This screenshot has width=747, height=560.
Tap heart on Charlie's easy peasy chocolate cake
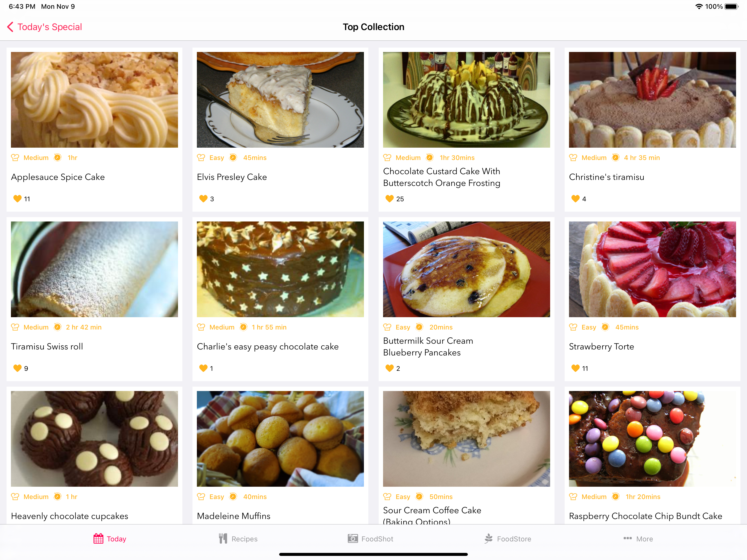point(203,368)
